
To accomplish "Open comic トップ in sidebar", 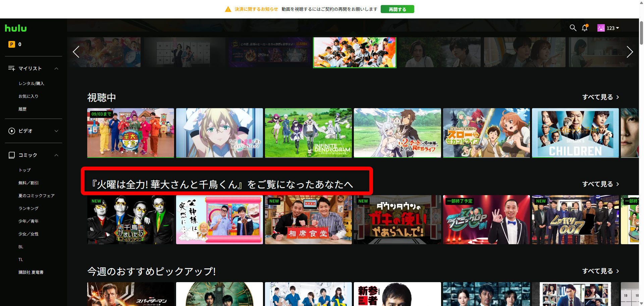I will [x=24, y=170].
